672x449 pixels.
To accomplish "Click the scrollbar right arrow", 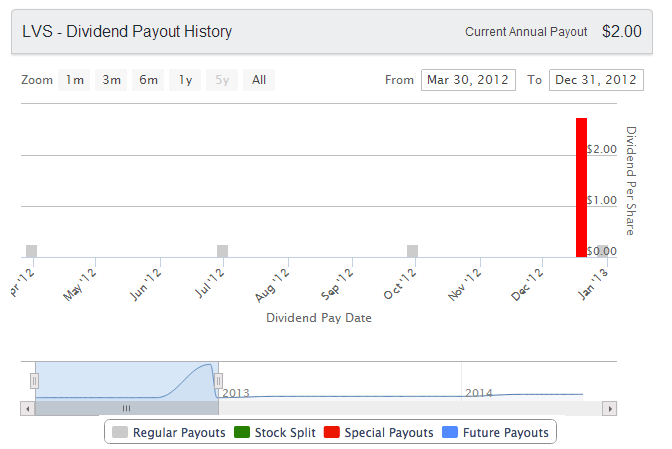I will point(609,409).
